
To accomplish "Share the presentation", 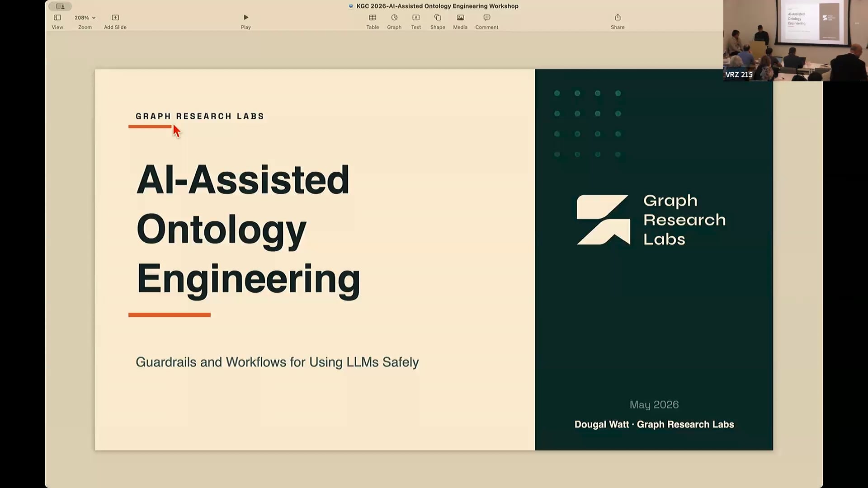I will point(618,21).
